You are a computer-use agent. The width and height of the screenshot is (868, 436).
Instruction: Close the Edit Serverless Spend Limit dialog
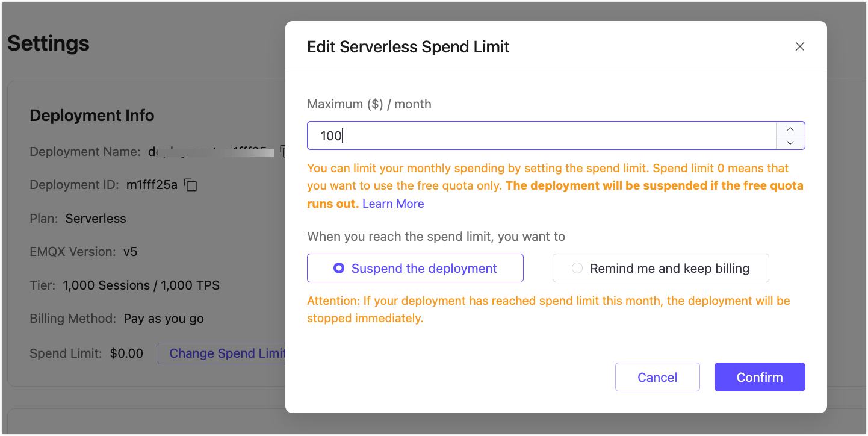pos(799,46)
